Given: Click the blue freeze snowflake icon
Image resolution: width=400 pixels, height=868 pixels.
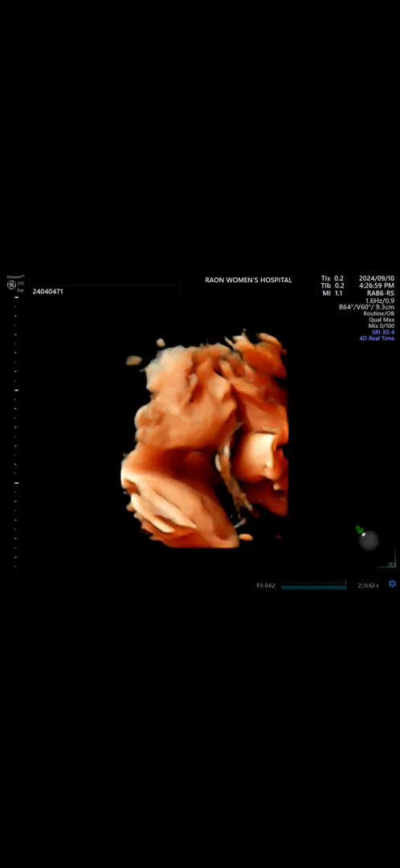Looking at the screenshot, I should point(392,584).
